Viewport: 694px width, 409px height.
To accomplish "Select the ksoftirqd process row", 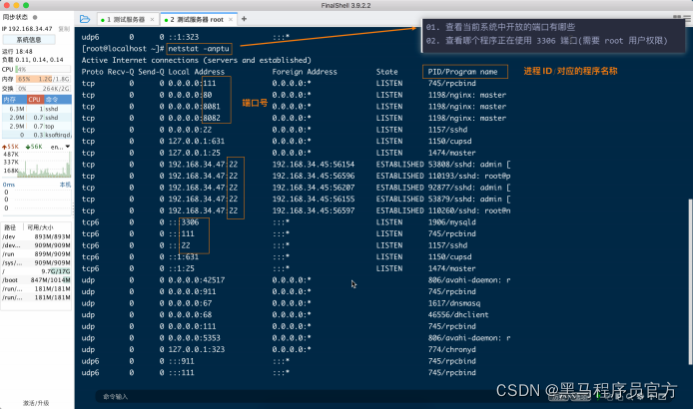I will [x=37, y=135].
